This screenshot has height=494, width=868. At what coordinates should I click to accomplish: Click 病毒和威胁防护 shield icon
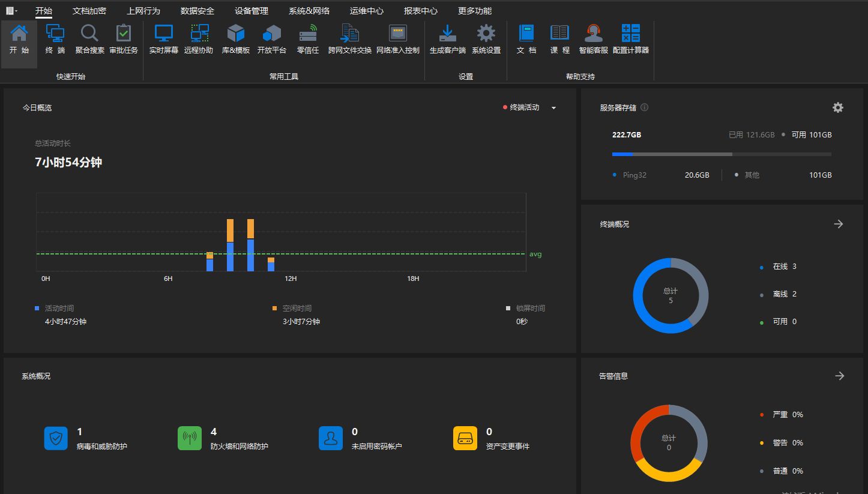pyautogui.click(x=56, y=438)
